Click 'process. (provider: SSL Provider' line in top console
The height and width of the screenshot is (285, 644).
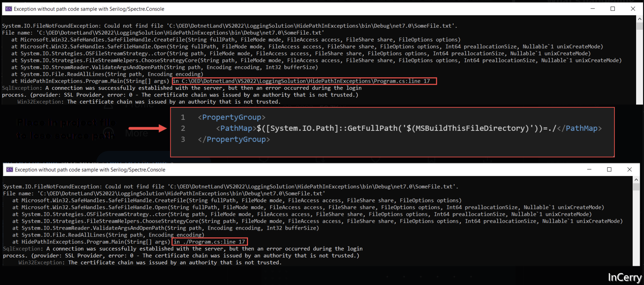180,95
